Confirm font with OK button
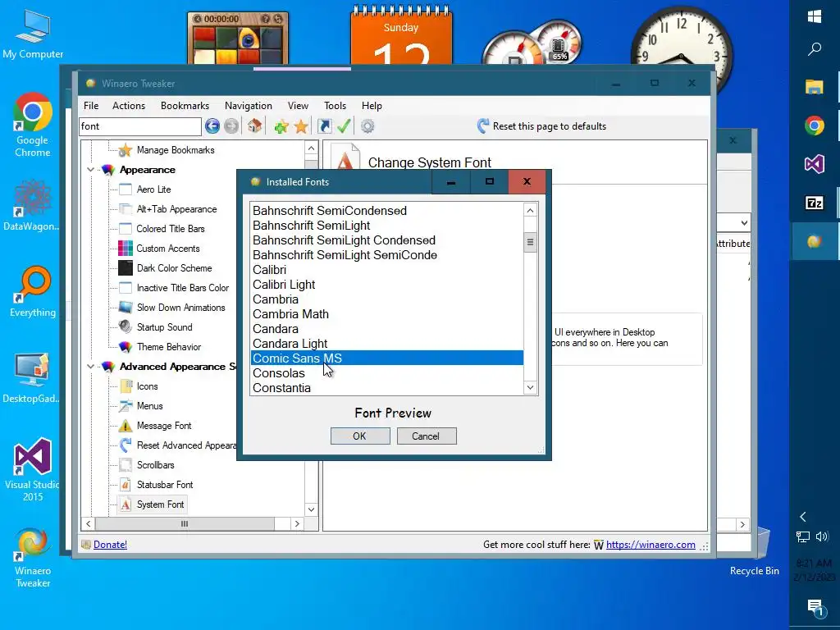Viewport: 840px width, 630px height. click(x=360, y=436)
